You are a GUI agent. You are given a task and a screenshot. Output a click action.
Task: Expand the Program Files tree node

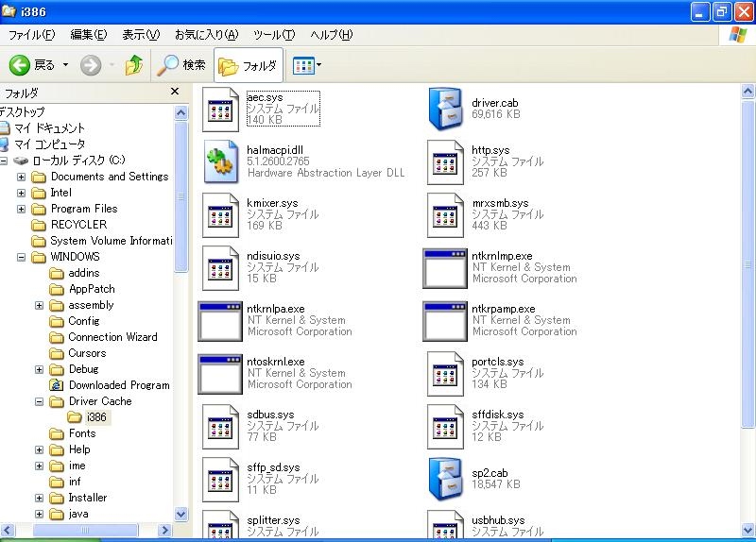[x=22, y=209]
